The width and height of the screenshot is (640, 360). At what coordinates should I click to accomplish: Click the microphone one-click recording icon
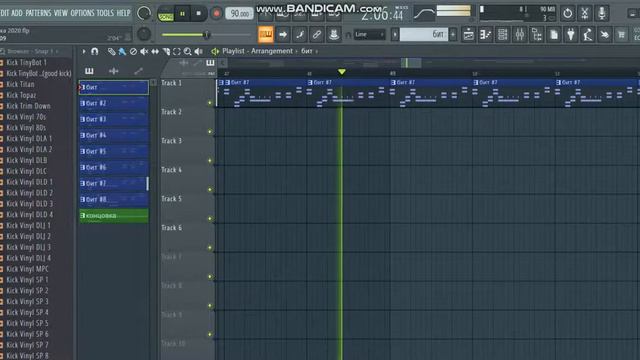tap(602, 13)
